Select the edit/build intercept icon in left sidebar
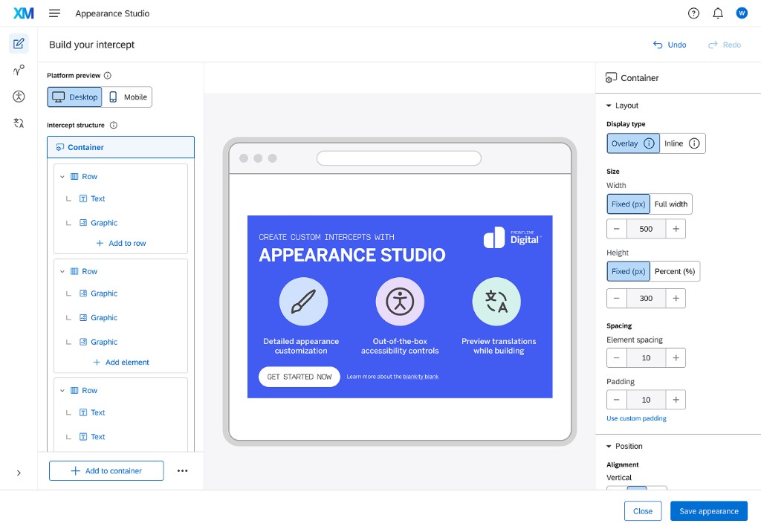 19,43
